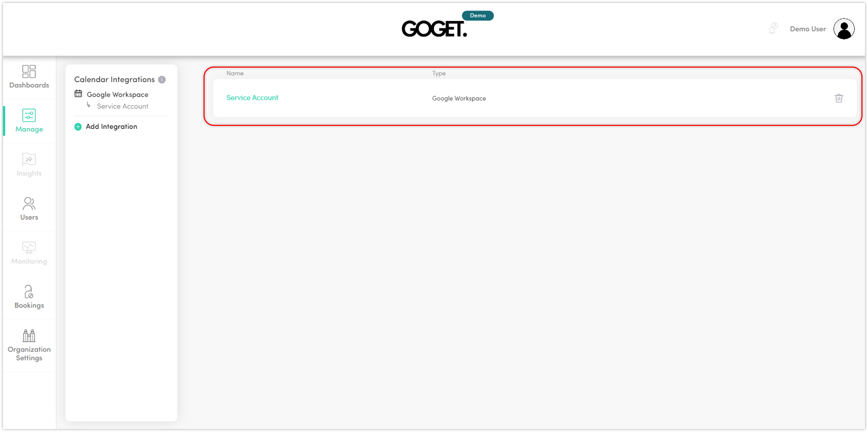Click the Add Integration button
This screenshot has height=432, width=868.
coord(111,126)
